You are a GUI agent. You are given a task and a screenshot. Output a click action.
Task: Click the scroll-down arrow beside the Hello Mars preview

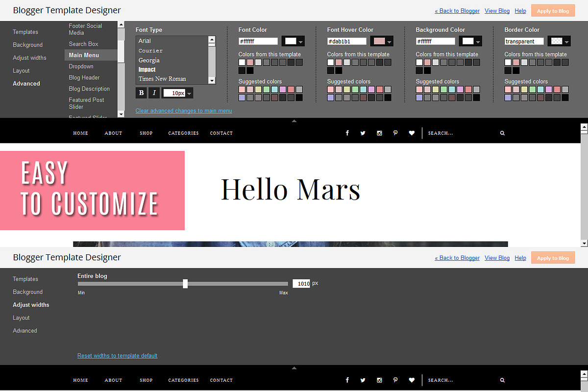pos(584,243)
